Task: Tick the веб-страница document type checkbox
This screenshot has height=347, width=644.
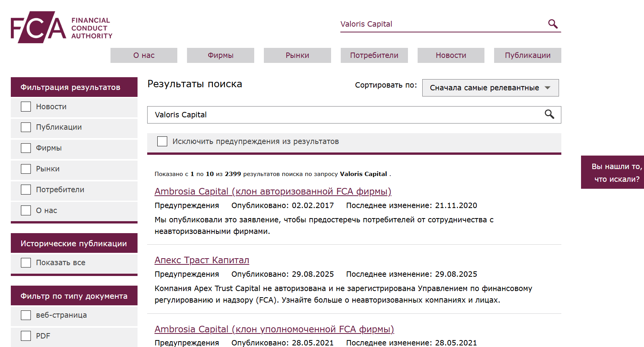Action: (x=26, y=315)
